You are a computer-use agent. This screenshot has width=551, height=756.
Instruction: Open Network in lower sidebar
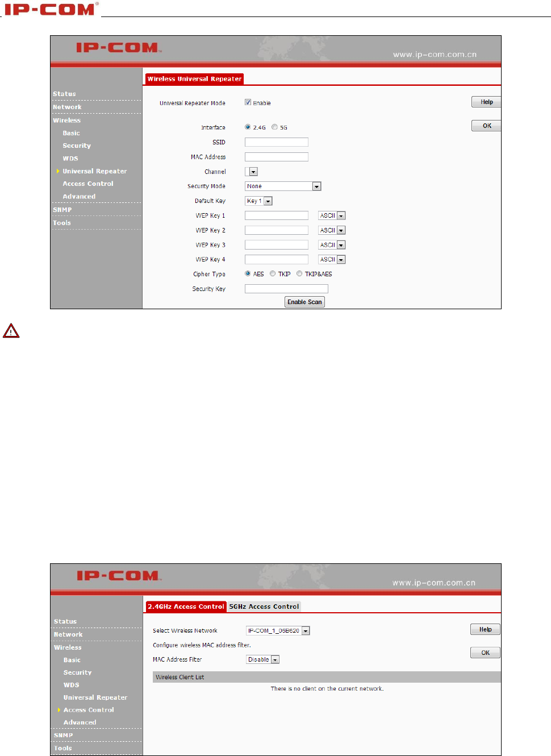coord(68,634)
